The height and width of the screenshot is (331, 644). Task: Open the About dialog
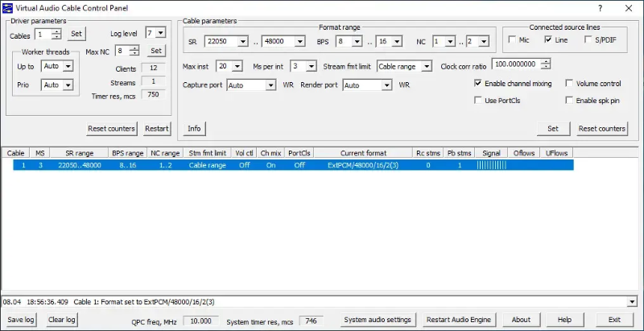(x=521, y=320)
